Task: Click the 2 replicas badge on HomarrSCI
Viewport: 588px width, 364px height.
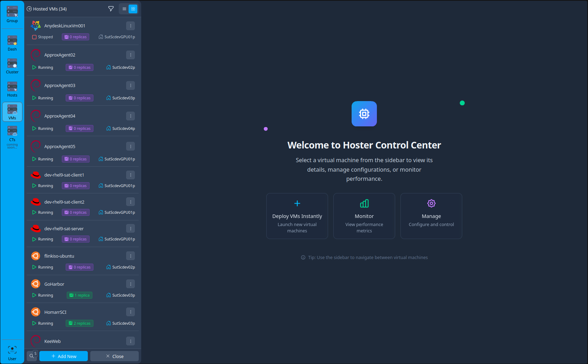Action: (x=79, y=323)
